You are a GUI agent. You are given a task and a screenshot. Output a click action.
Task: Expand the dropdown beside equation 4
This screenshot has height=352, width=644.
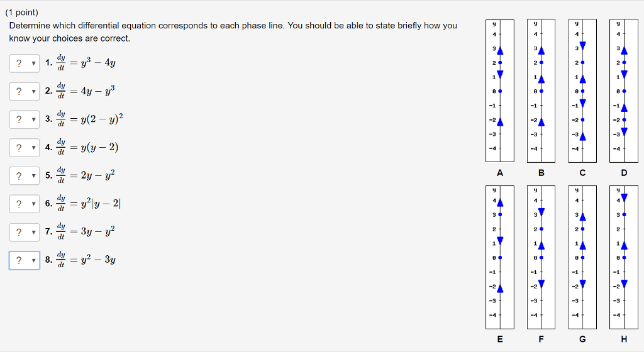pyautogui.click(x=25, y=148)
